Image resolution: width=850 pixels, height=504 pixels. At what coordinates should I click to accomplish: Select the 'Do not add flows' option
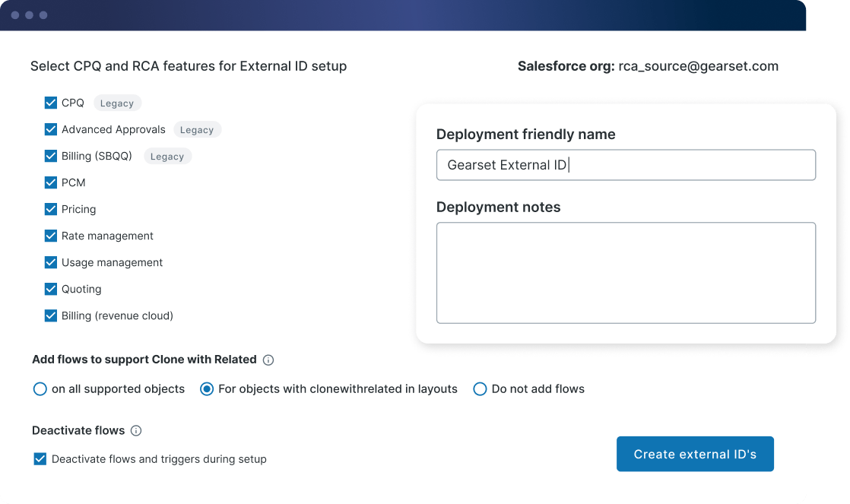(480, 389)
